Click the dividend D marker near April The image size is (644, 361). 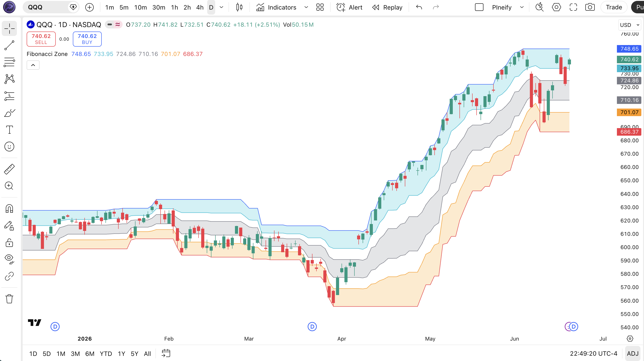312,327
